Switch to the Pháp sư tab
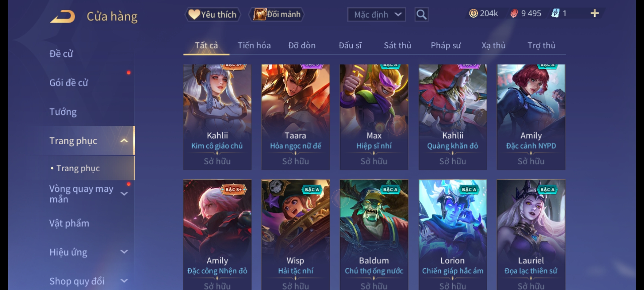 click(445, 45)
